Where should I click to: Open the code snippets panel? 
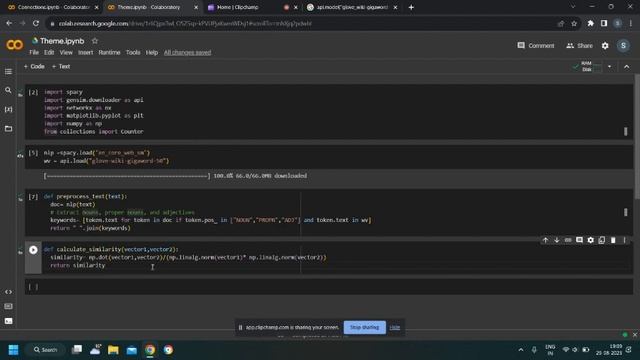point(8,292)
